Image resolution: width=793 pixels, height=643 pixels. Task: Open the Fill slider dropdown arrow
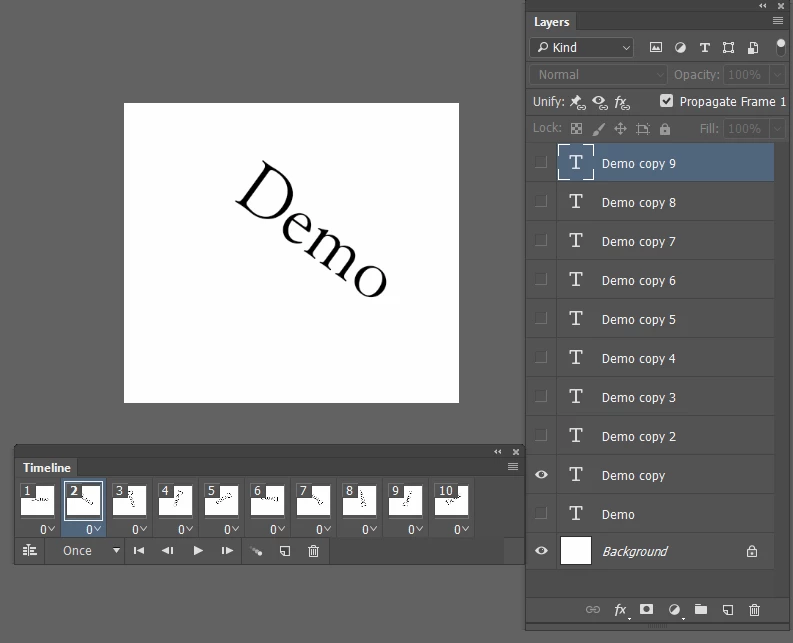tap(777, 128)
